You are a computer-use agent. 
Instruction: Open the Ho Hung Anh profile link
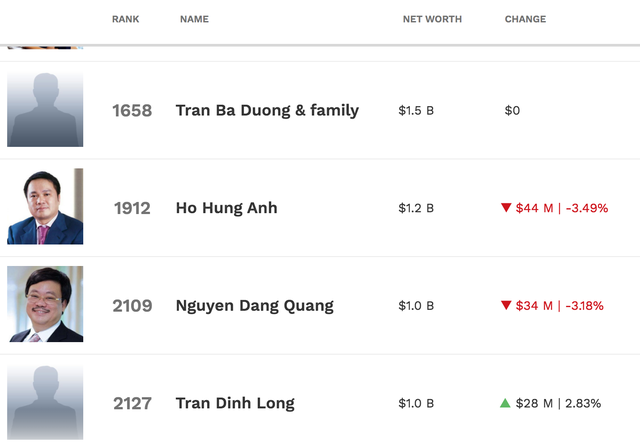click(226, 208)
